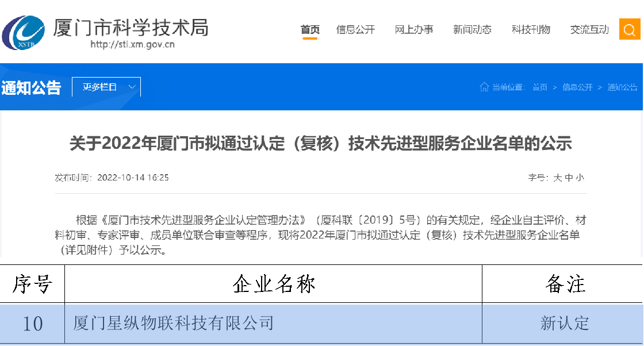Open the 交流互动 navigation item
The image size is (644, 346).
589,30
